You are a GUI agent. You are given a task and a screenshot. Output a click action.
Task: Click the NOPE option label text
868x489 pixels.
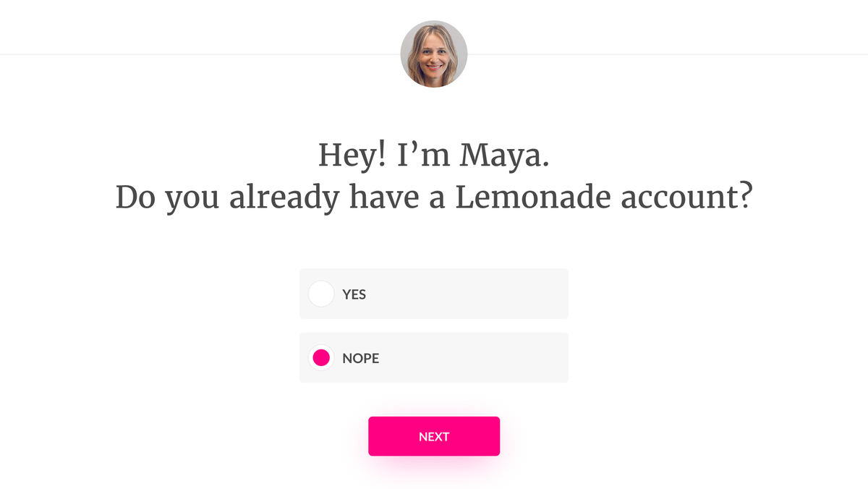click(x=361, y=358)
